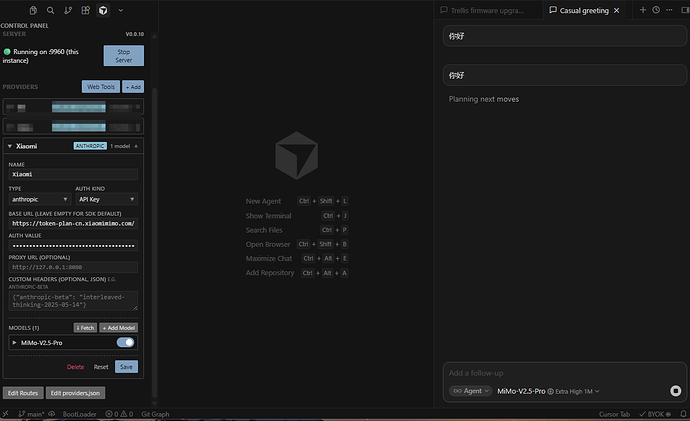The height and width of the screenshot is (421, 690).
Task: Add a new provider with + Add
Action: [133, 87]
